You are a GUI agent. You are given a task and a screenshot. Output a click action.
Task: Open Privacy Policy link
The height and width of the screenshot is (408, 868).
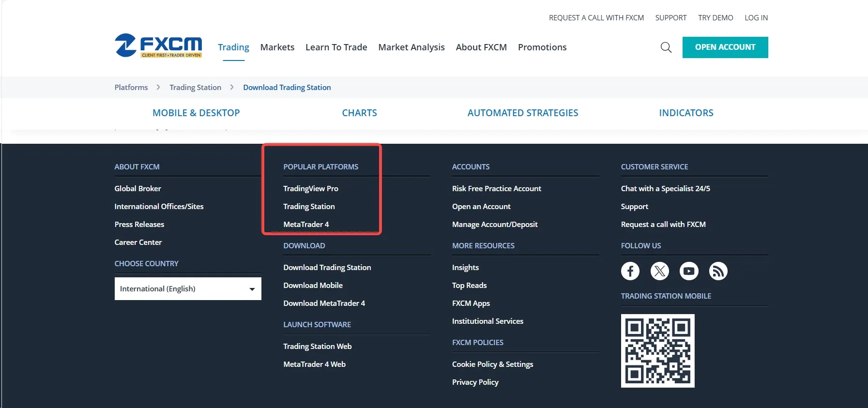tap(475, 382)
